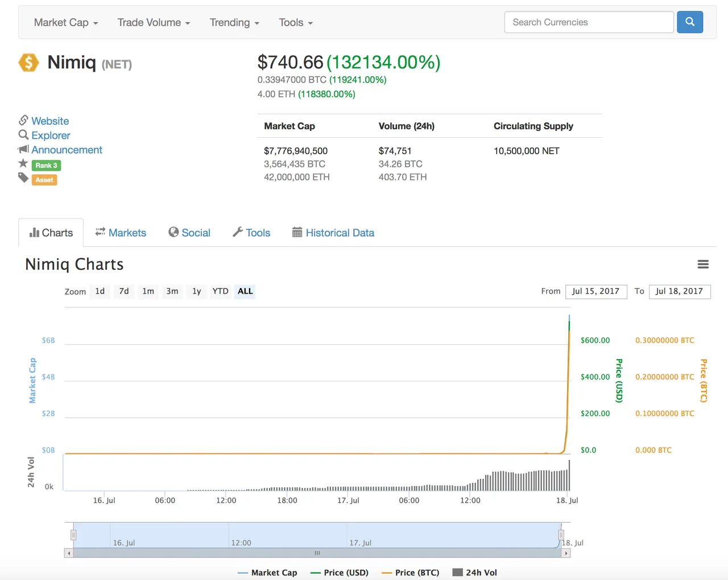Click the globe icon by Social
Screen dimensions: 728x580
pyautogui.click(x=173, y=232)
